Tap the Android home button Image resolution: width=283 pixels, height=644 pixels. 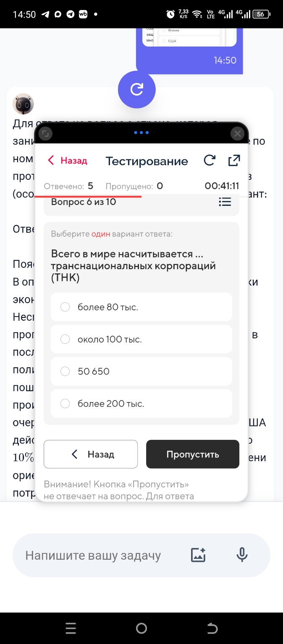[141, 628]
